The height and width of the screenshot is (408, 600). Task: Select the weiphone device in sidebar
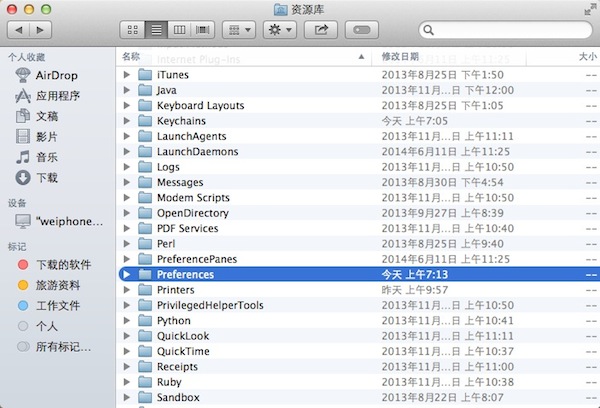pos(59,221)
